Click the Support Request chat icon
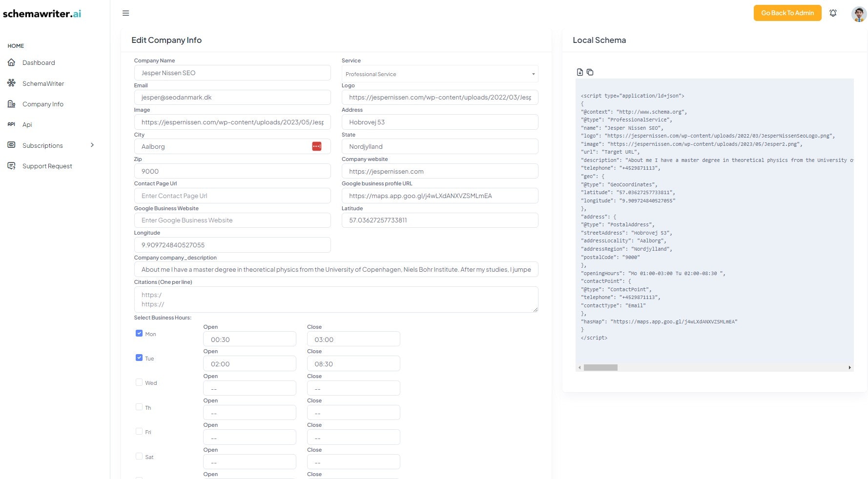The width and height of the screenshot is (868, 479). 12,166
